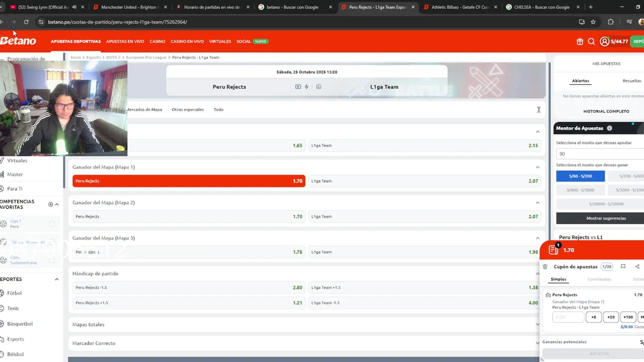644x362 pixels.
Task: Open the user account profile icon
Action: [x=604, y=41]
